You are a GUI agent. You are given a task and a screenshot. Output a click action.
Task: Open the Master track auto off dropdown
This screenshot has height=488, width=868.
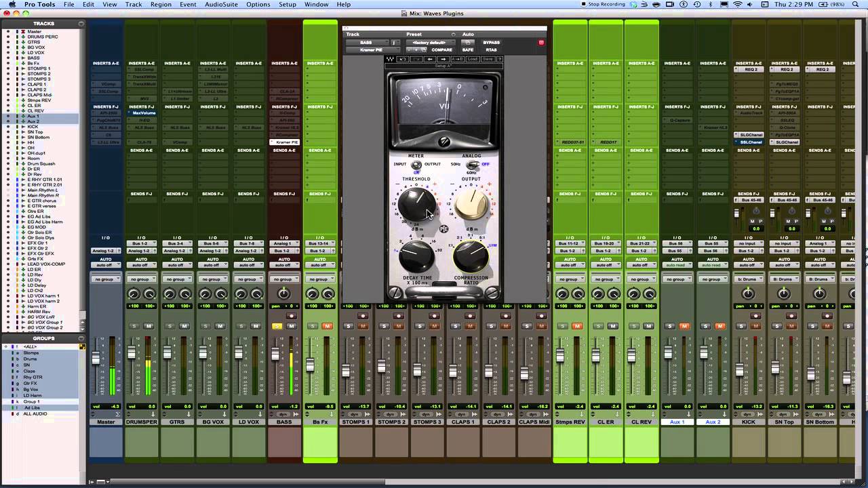pyautogui.click(x=106, y=265)
